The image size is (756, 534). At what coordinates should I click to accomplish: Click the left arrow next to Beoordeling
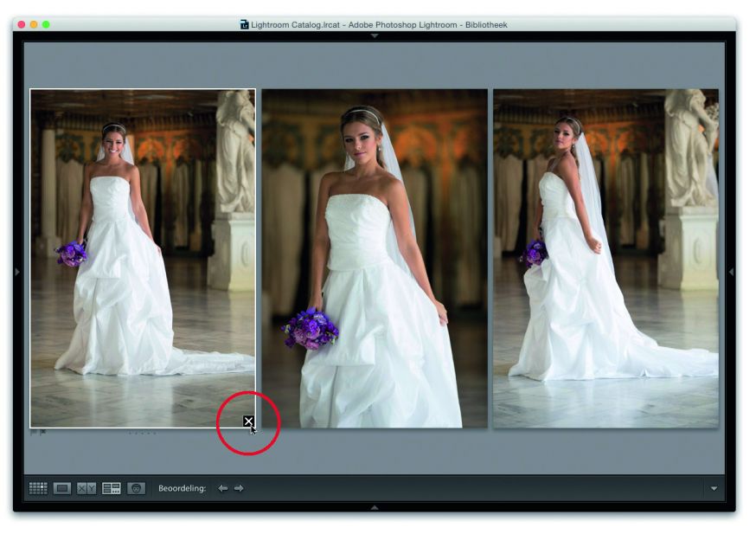222,488
